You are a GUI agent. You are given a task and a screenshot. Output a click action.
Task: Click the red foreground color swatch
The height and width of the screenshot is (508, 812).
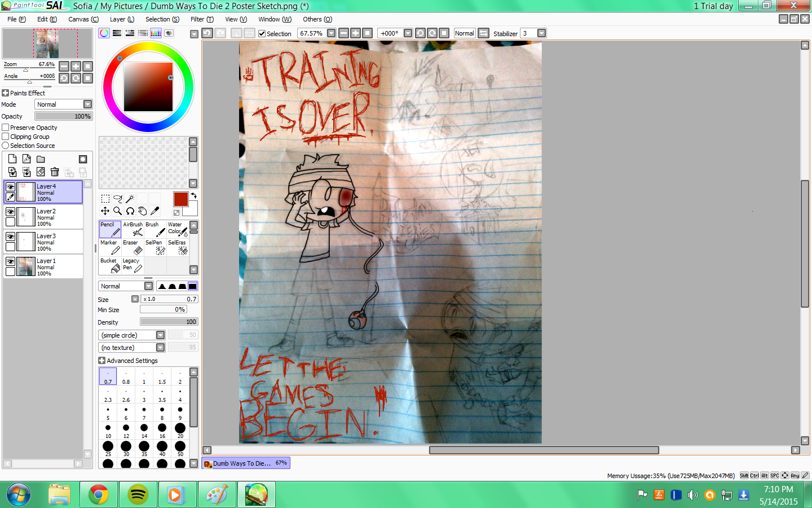click(180, 199)
